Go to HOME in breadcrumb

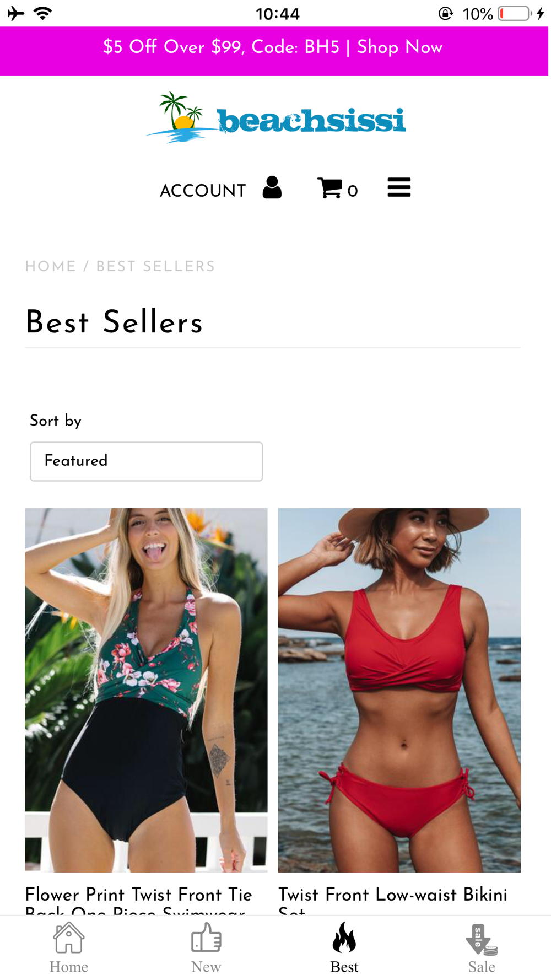[51, 267]
